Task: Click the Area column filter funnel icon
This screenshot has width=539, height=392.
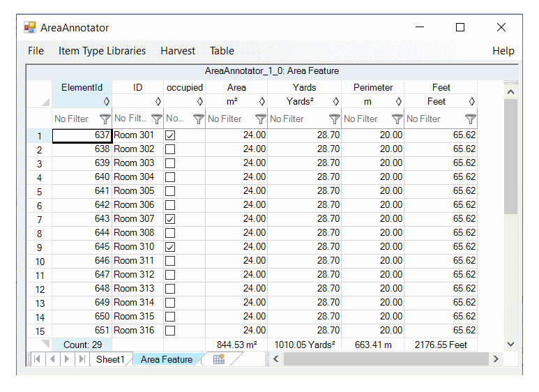Action: click(261, 119)
